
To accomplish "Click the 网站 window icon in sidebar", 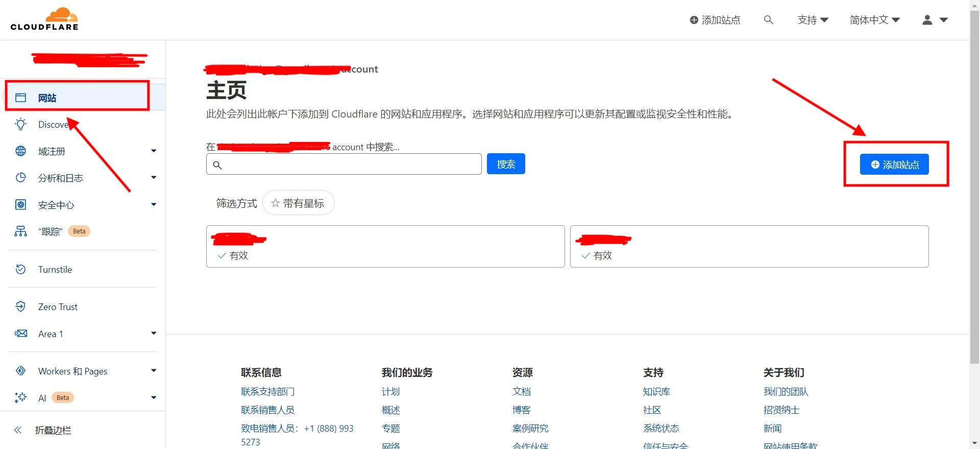I will click(21, 98).
